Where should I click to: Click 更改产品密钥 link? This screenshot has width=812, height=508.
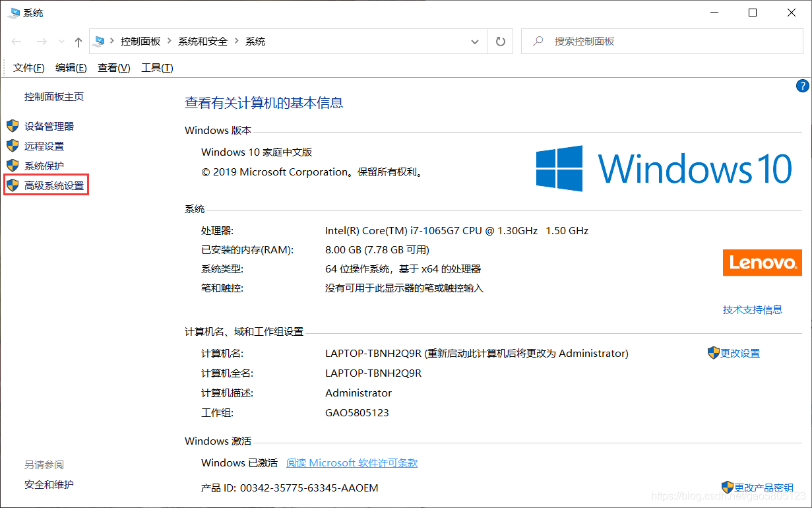(x=764, y=488)
